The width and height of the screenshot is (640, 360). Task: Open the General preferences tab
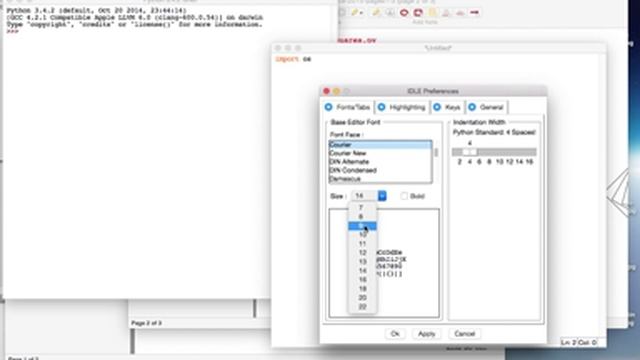pyautogui.click(x=487, y=107)
